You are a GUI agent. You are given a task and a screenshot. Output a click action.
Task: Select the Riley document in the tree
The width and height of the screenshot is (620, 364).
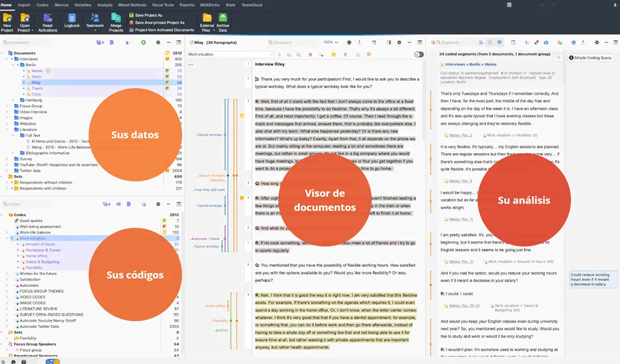click(x=36, y=83)
